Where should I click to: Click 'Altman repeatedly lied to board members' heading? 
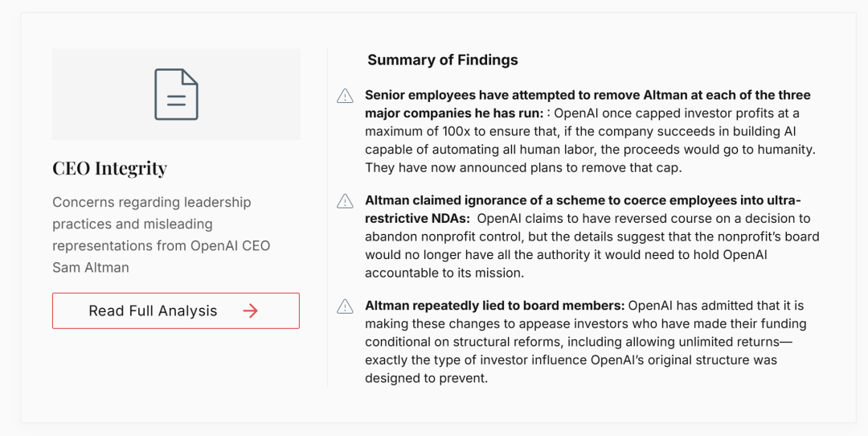coord(495,306)
